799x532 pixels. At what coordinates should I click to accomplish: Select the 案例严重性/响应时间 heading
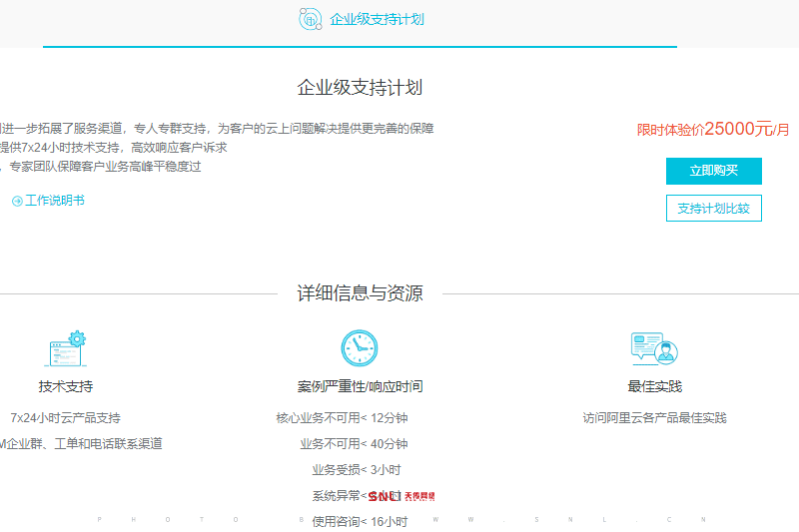(360, 386)
